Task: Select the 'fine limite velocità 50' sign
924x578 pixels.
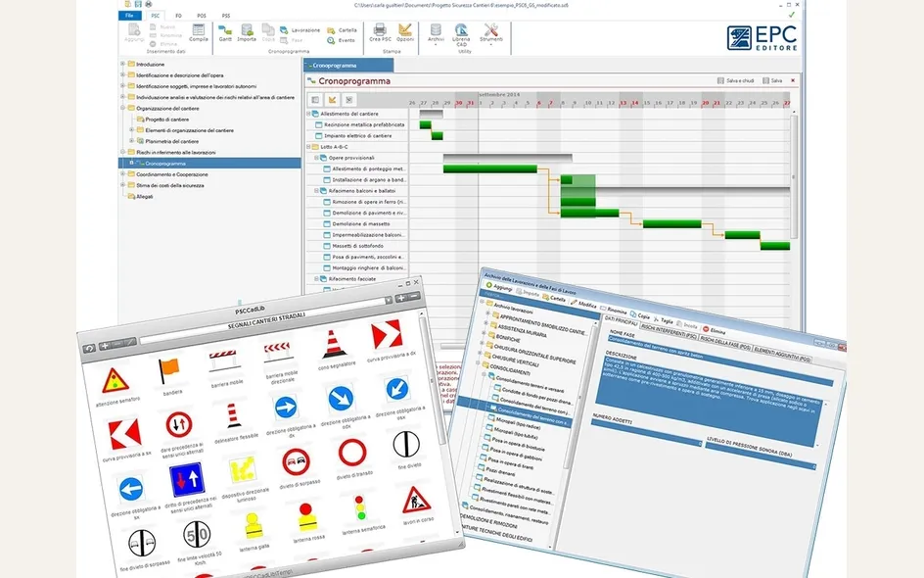Action: coord(197,534)
